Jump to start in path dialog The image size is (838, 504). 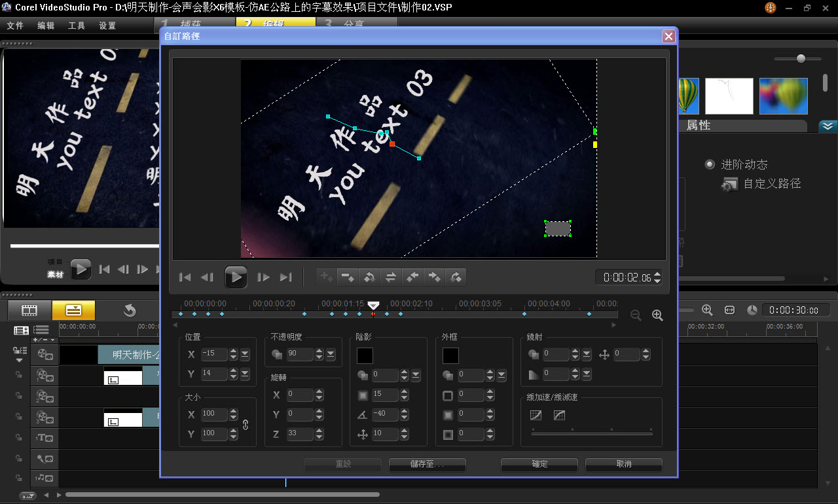click(185, 278)
